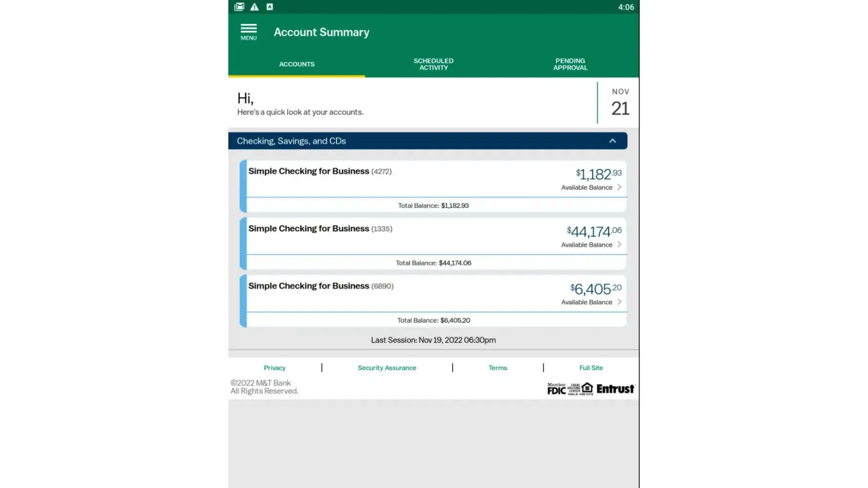Open the Privacy link
Screen dimensions: 868x488
click(274, 368)
